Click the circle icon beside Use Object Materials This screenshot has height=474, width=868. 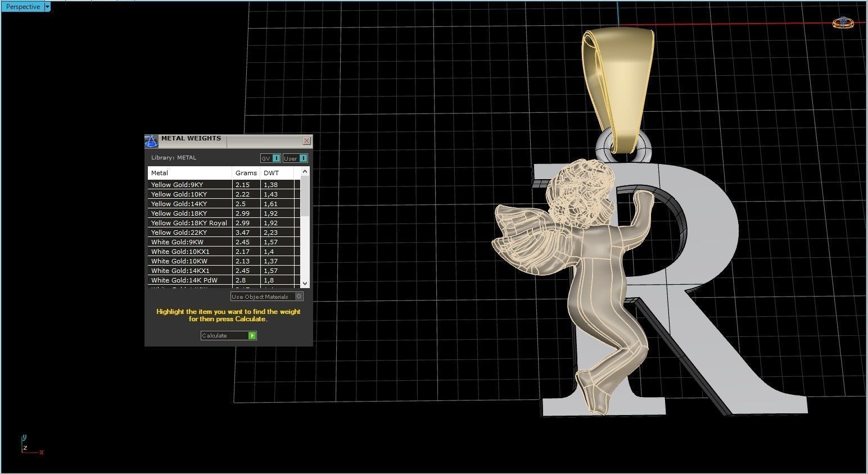pyautogui.click(x=300, y=297)
